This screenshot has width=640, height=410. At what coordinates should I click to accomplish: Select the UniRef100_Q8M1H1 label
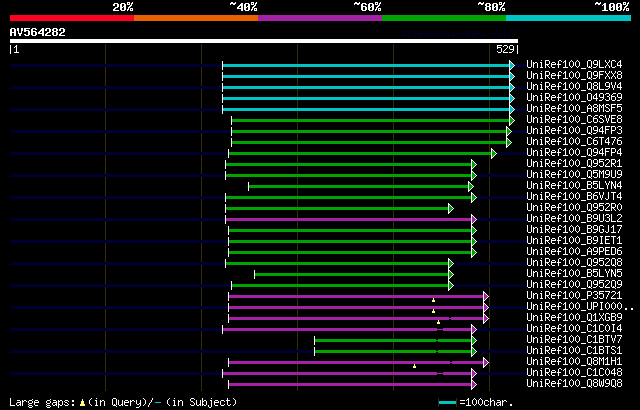coord(574,361)
